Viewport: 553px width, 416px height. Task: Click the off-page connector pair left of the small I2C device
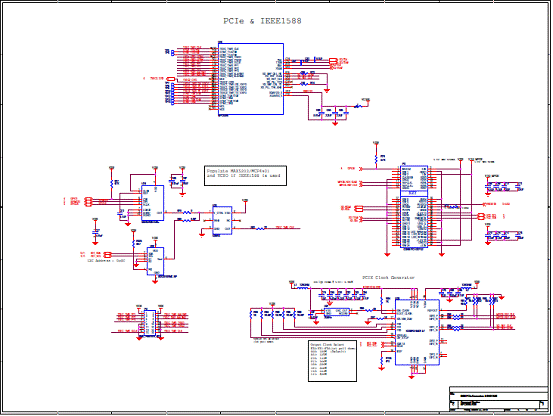tap(107, 254)
